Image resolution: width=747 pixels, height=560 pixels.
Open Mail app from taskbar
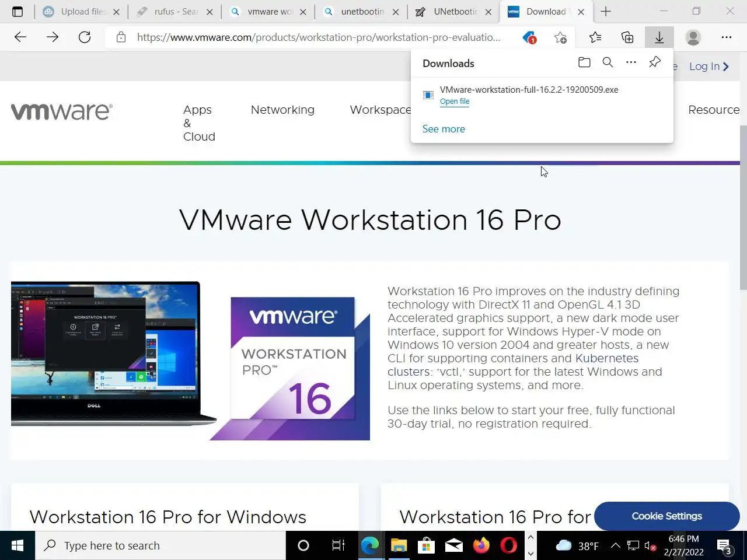tap(453, 545)
